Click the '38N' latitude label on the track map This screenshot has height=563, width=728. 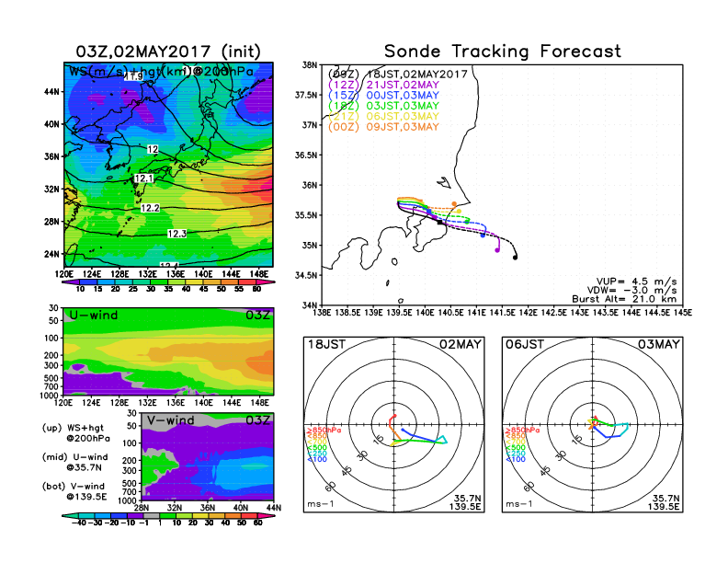(x=310, y=64)
